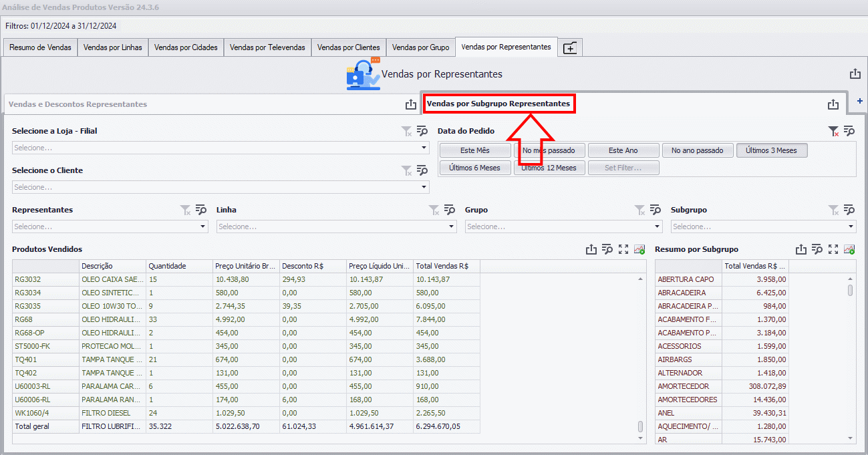868x455 pixels.
Task: Click chart image icon of Produtos Vendidos
Action: coord(639,249)
